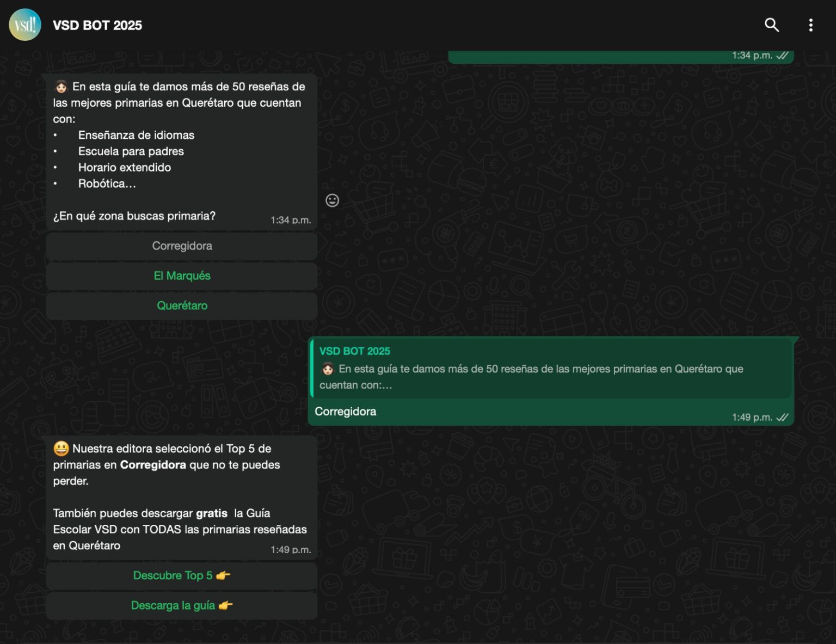Click the 1:49 p.m. timestamp on Top 5 message

(291, 550)
